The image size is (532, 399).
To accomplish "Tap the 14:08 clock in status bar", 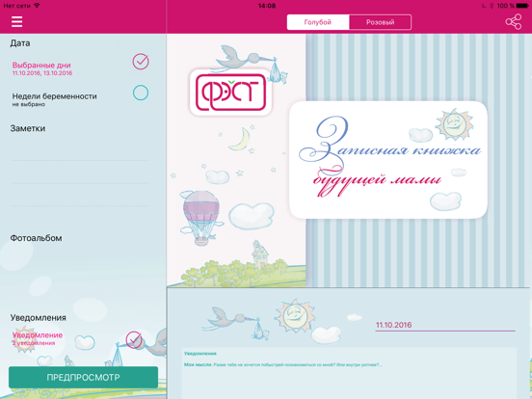I will point(267,6).
